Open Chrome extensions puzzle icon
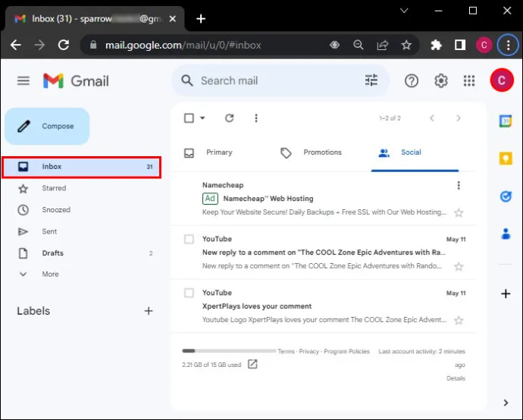 (436, 45)
